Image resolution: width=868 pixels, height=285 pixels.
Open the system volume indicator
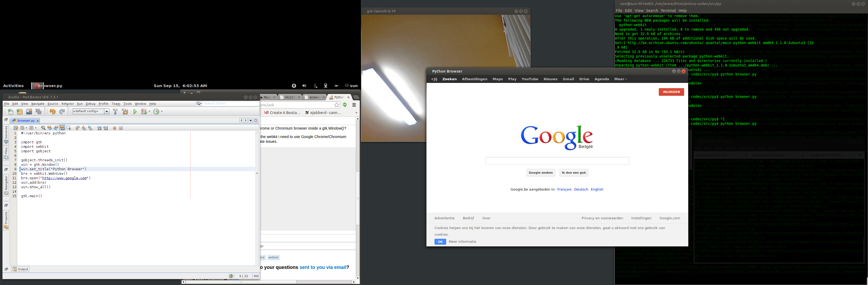click(x=304, y=86)
